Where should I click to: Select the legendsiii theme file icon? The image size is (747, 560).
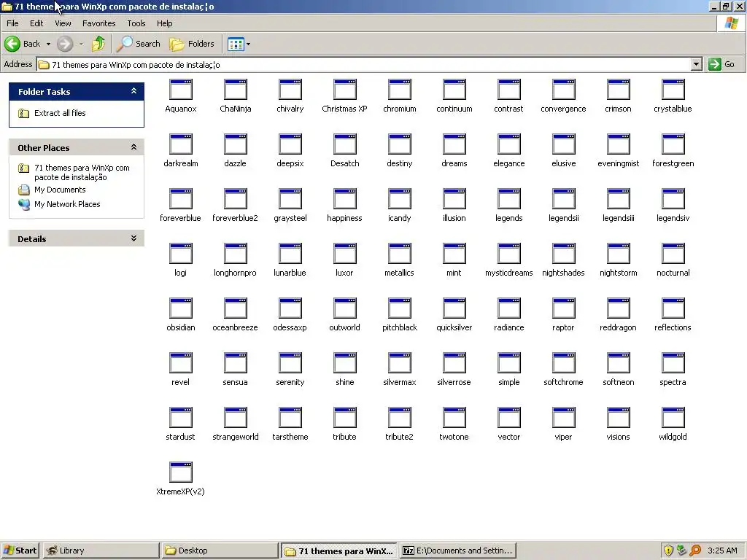coord(619,200)
